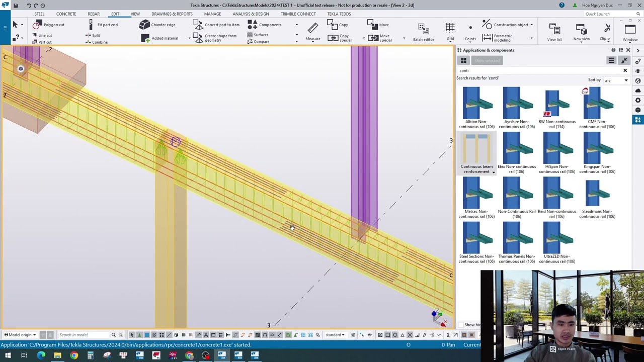Screen dimensions: 644x362
Task: Click the Added material tool
Action: pyautogui.click(x=159, y=38)
